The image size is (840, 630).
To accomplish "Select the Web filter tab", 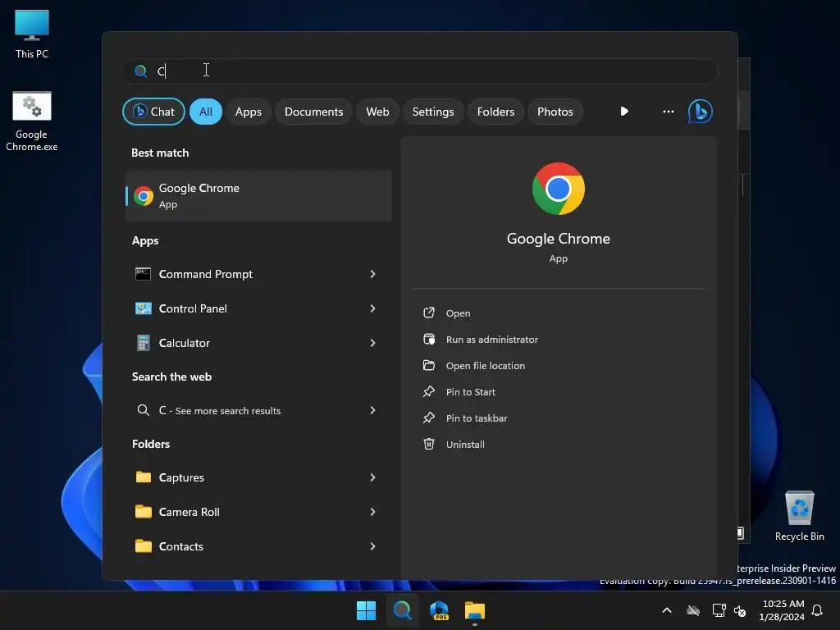I will (377, 112).
